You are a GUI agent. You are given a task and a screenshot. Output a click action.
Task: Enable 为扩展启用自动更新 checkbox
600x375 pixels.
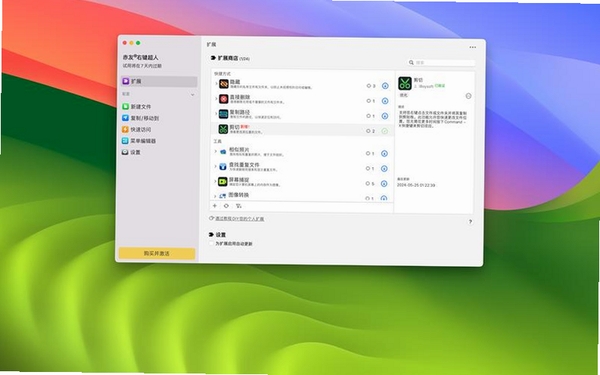click(211, 243)
